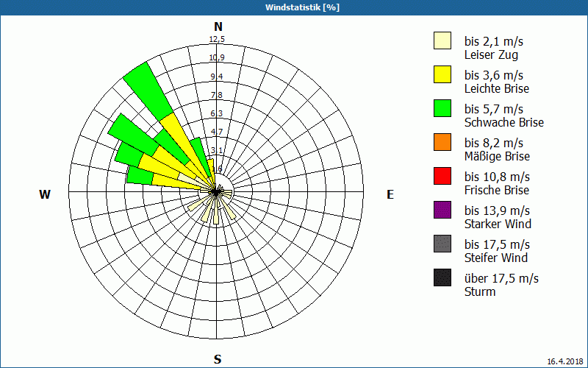588x368 pixels.
Task: Click the 'bis 10,8 m/s' text
Action: [497, 177]
